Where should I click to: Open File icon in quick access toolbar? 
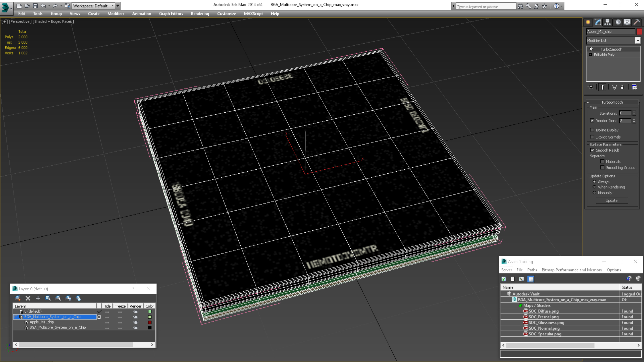tap(27, 6)
